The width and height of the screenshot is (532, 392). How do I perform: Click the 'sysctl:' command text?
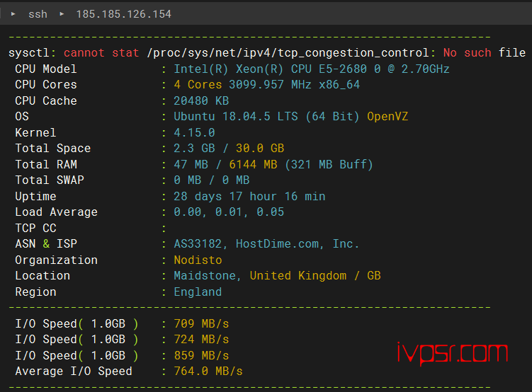tap(33, 53)
